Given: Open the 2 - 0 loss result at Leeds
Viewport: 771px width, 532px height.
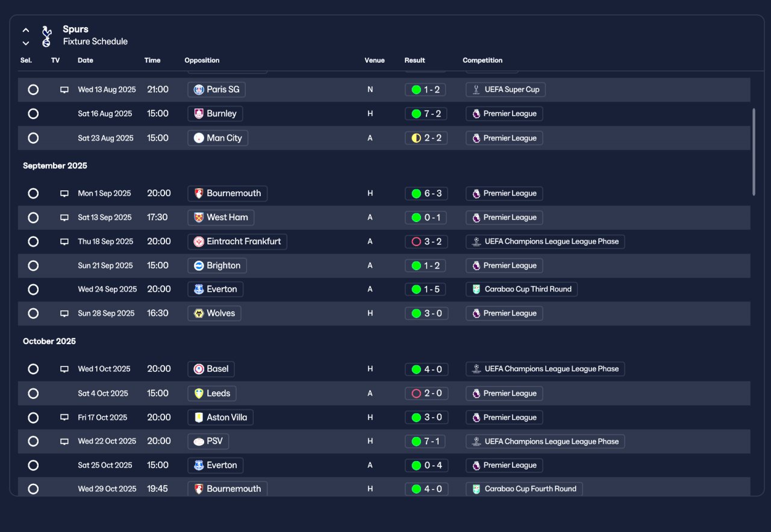Looking at the screenshot, I should 426,393.
